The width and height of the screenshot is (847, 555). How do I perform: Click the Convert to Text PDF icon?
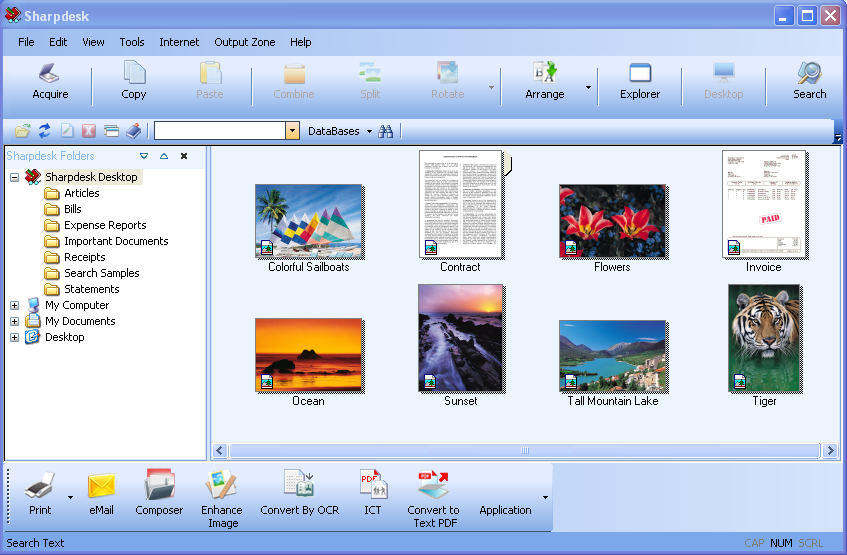coord(433,484)
